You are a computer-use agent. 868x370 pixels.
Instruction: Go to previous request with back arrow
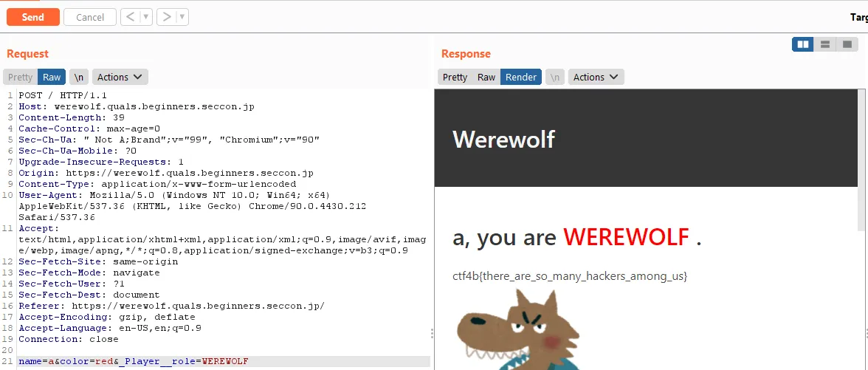pos(131,17)
